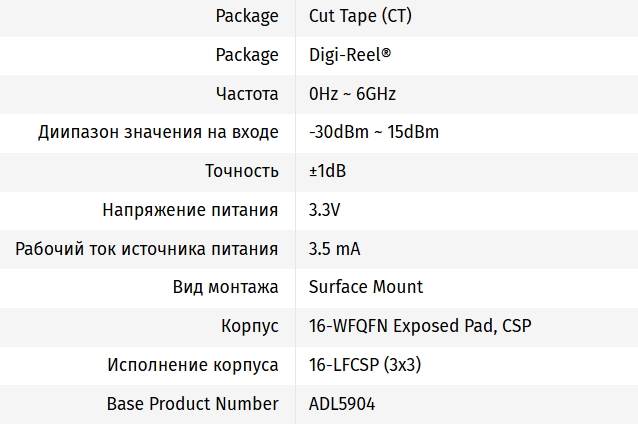Click the Вид монтажа label
This screenshot has height=433, width=638.
point(225,287)
